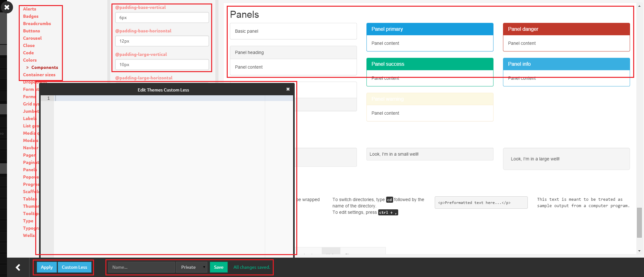Image resolution: width=644 pixels, height=277 pixels.
Task: Open the Private visibility dropdown
Action: (x=192, y=267)
